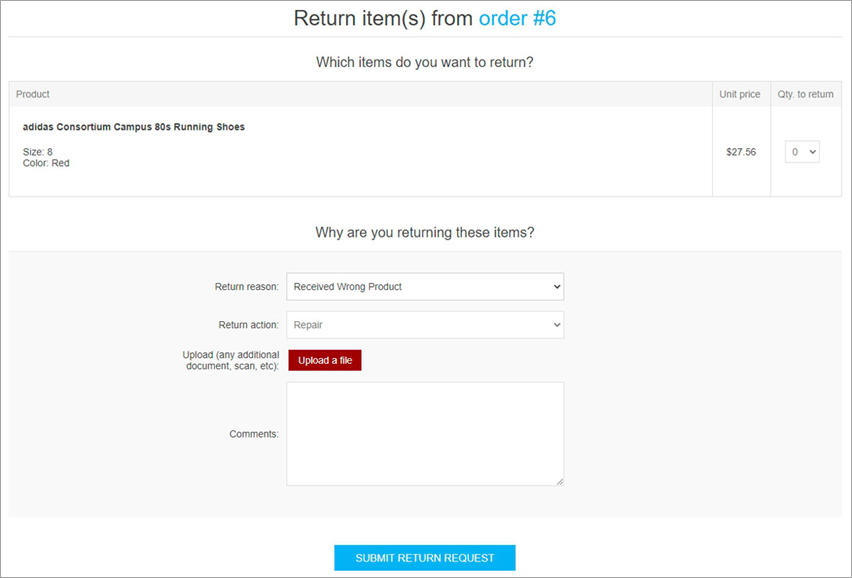The width and height of the screenshot is (852, 578).
Task: Expand the Repair action combo box
Action: [425, 324]
